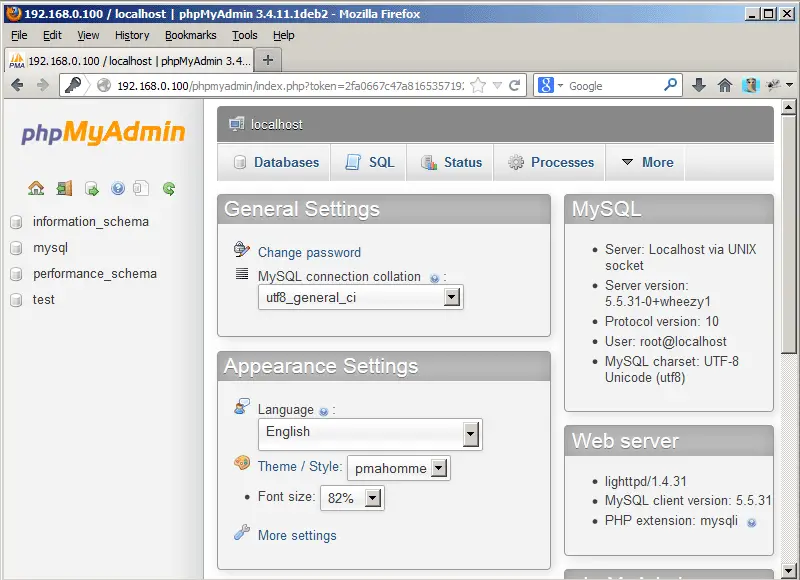The width and height of the screenshot is (800, 580).
Task: Open the Language English dropdown
Action: [370, 434]
